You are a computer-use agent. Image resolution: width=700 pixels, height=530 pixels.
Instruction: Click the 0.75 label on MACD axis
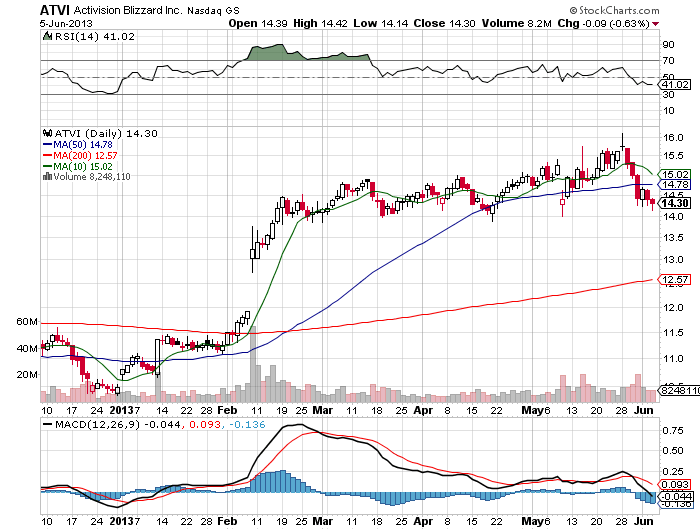673,430
